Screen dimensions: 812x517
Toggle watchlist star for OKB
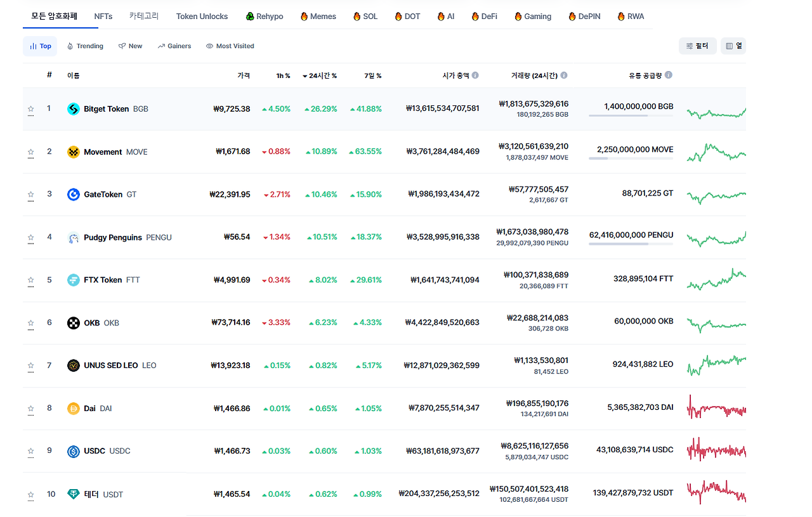pos(30,323)
